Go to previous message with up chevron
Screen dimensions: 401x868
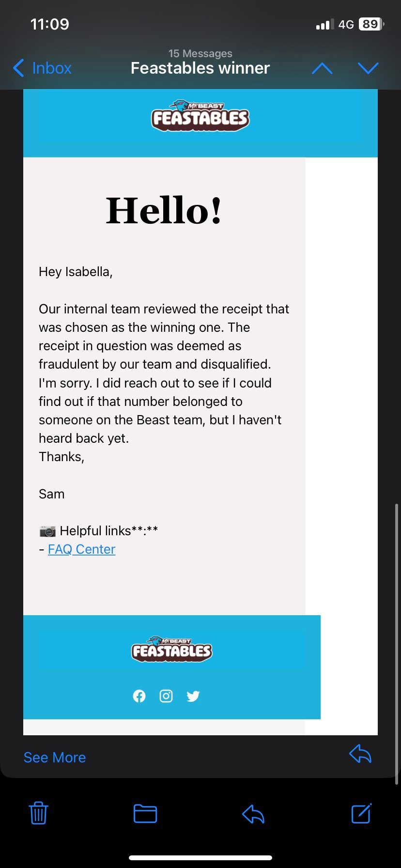pos(322,69)
